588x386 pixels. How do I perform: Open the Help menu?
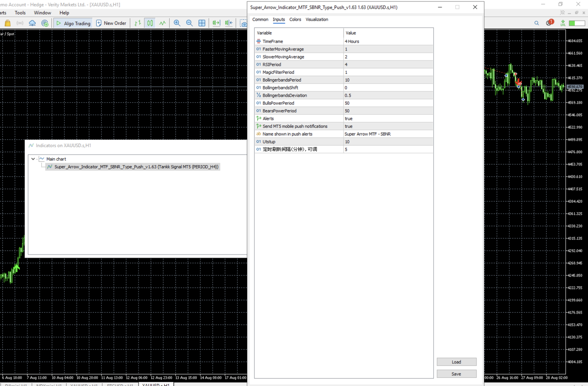(64, 13)
